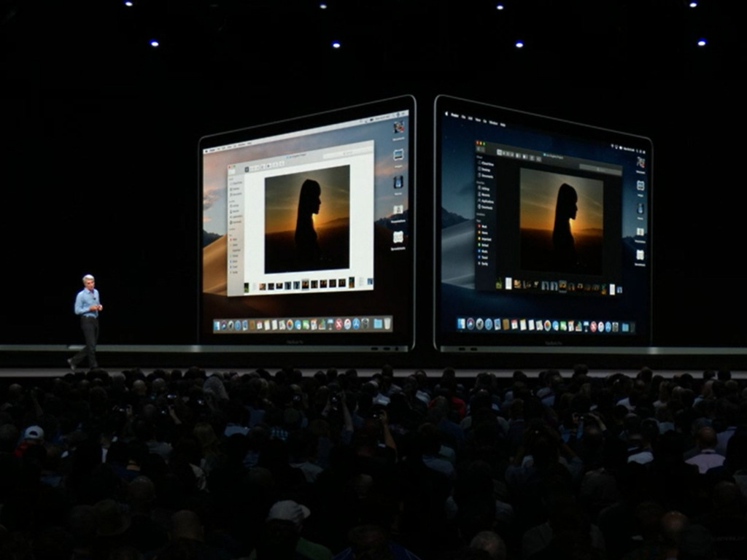This screenshot has height=560, width=747.
Task: Open iTunes in the light-mode MacBook dock
Action: tap(347, 324)
